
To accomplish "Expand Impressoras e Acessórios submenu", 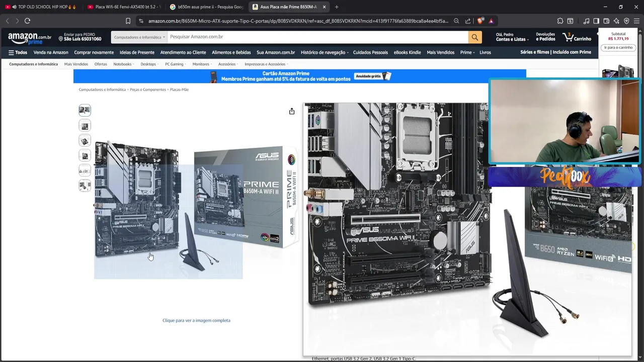I will [267, 64].
